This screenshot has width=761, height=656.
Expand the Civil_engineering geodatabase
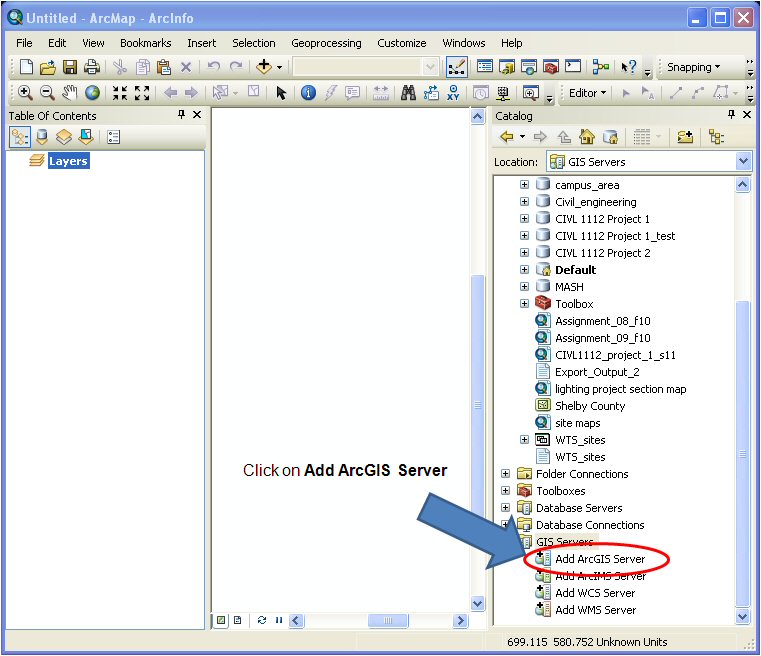click(524, 201)
